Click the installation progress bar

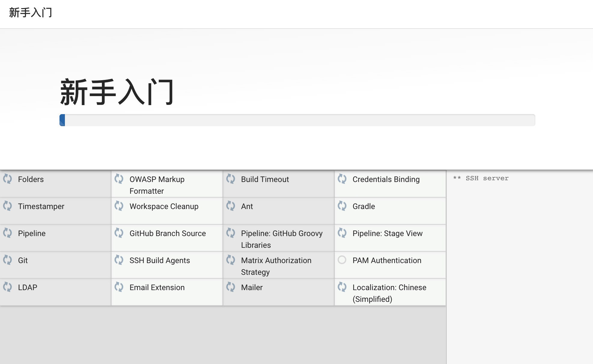tap(297, 120)
